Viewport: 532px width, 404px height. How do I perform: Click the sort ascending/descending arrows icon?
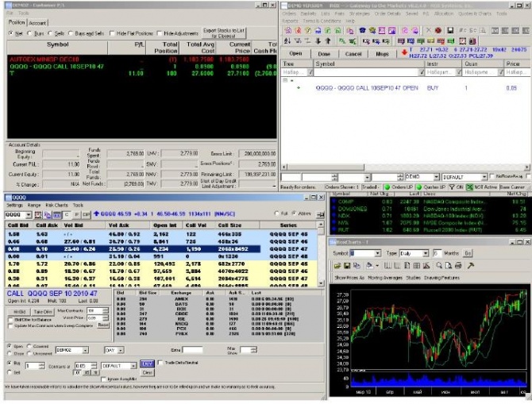tap(287, 41)
